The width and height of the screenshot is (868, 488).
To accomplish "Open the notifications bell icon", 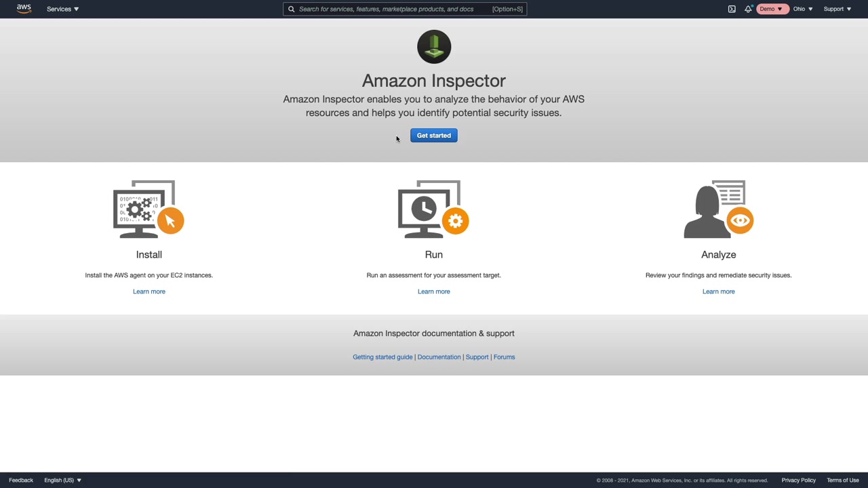I will point(748,9).
